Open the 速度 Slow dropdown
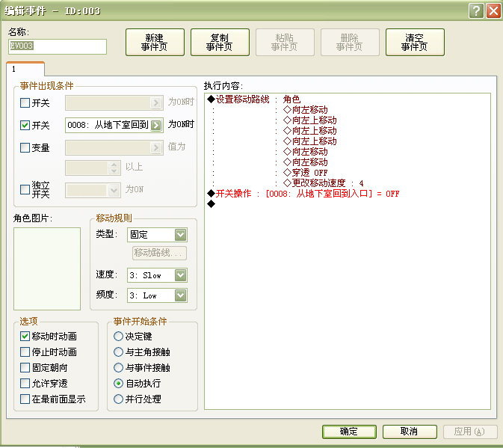The image size is (503, 448). click(x=157, y=275)
